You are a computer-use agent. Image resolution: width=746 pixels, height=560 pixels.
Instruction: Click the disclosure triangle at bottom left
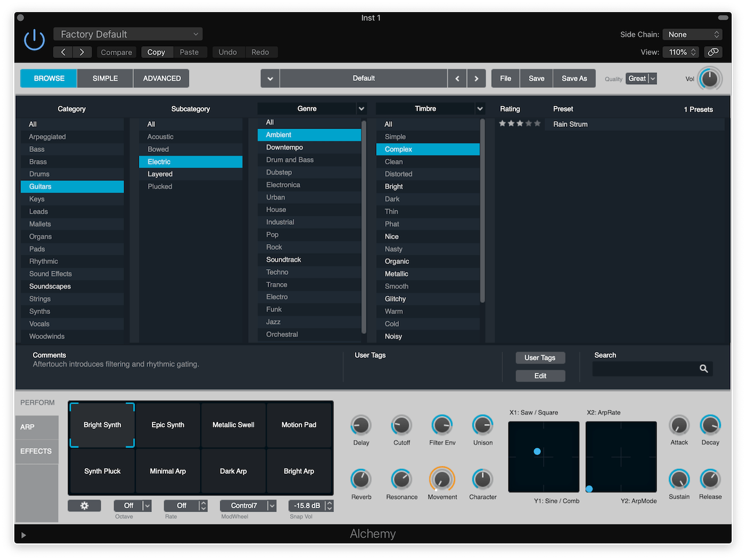23,535
